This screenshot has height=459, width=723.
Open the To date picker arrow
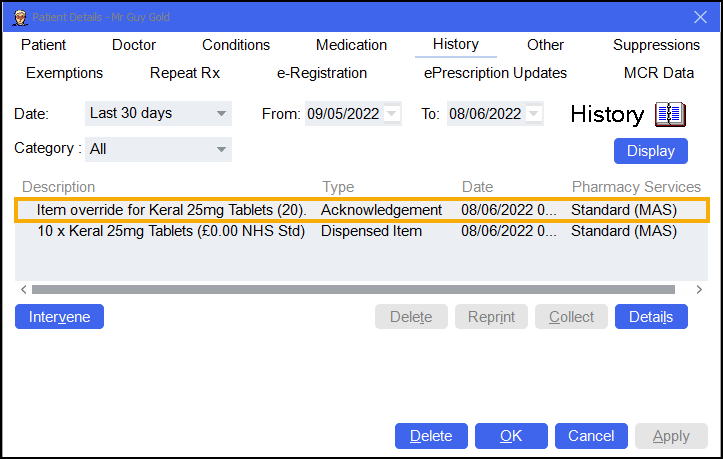535,114
